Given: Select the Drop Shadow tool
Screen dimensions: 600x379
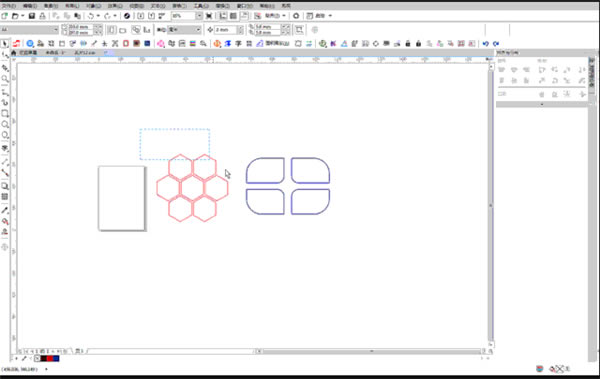Looking at the screenshot, I should (x=5, y=186).
